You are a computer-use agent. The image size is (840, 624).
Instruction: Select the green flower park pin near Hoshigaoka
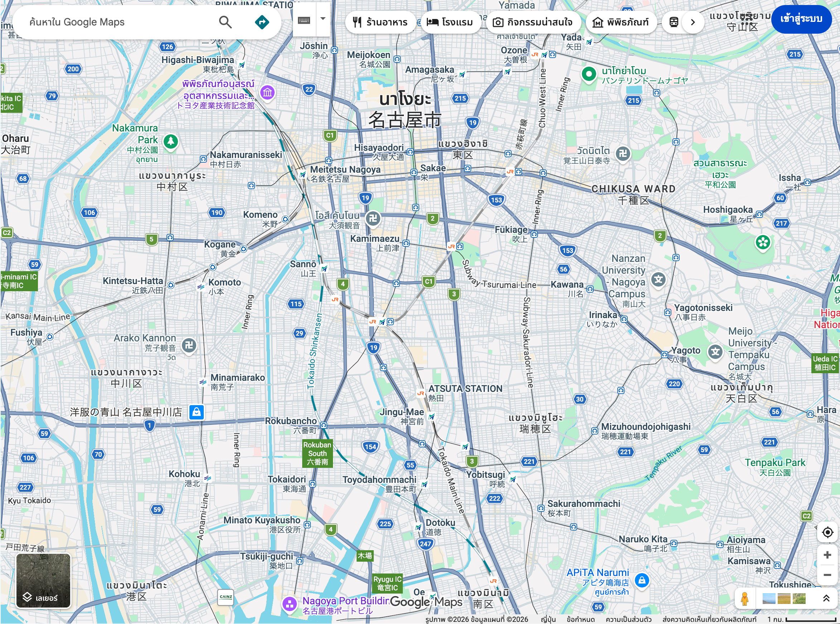click(763, 243)
